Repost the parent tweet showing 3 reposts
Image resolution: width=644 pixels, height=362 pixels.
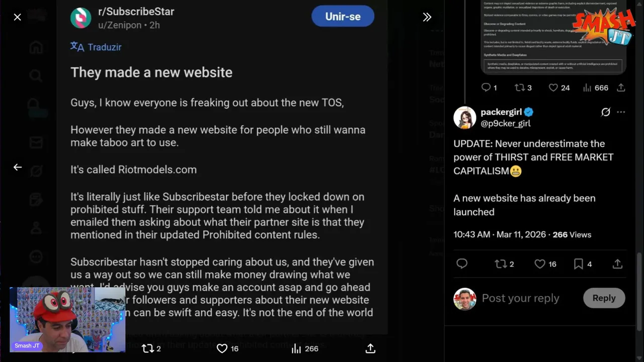tap(520, 87)
